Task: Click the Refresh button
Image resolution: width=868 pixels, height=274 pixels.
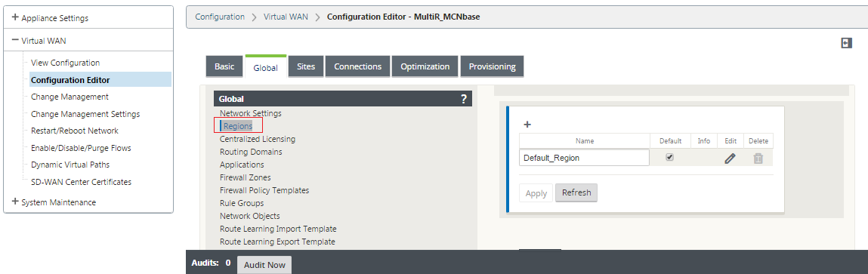Action: tap(576, 192)
